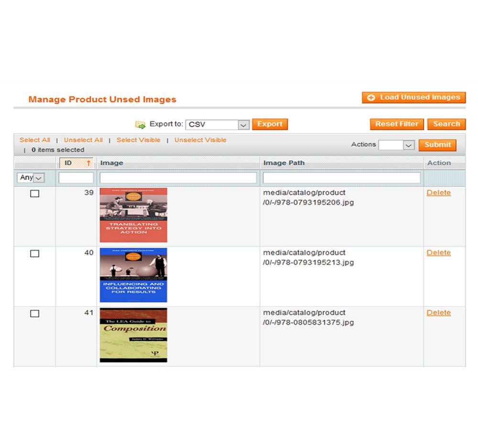Click the path text ending in 978-0793195206.jpg
Screen dimensions: 478x448
click(308, 198)
